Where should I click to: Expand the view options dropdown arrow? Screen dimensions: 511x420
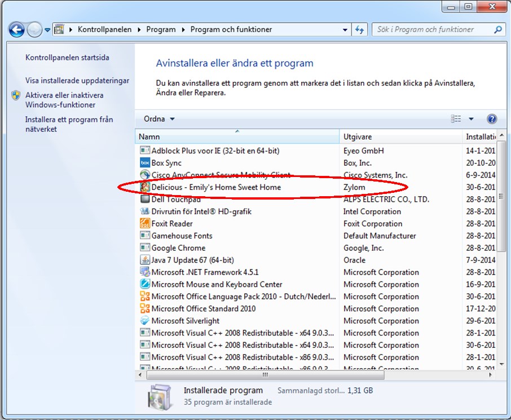[x=471, y=119]
